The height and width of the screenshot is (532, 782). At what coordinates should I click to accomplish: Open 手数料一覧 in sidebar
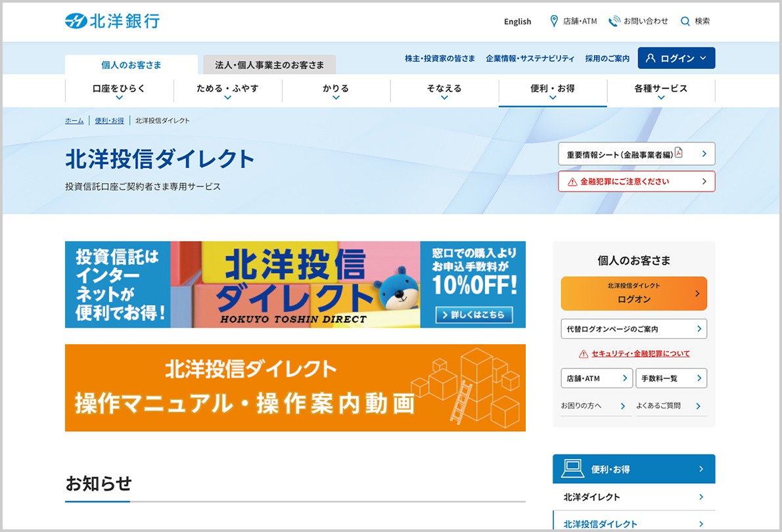[672, 378]
